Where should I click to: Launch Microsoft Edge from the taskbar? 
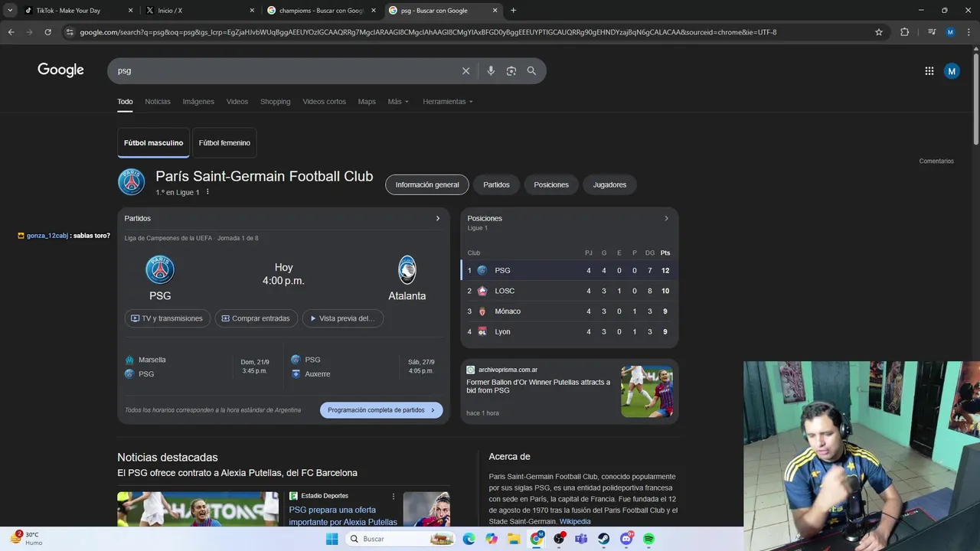pyautogui.click(x=469, y=539)
